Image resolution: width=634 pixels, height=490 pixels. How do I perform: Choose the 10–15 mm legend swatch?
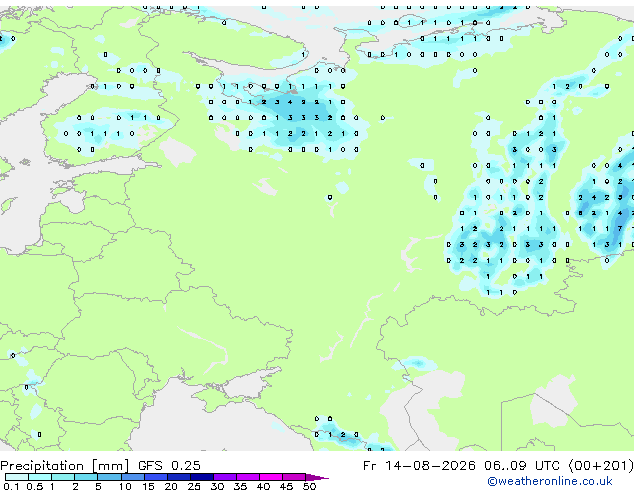(x=133, y=477)
